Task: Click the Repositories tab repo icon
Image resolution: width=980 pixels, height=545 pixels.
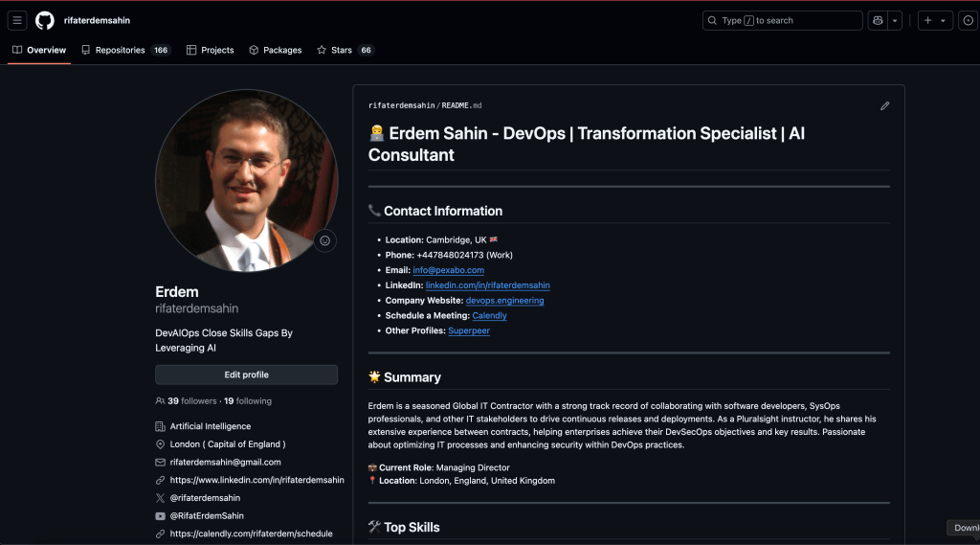Action: click(x=85, y=50)
